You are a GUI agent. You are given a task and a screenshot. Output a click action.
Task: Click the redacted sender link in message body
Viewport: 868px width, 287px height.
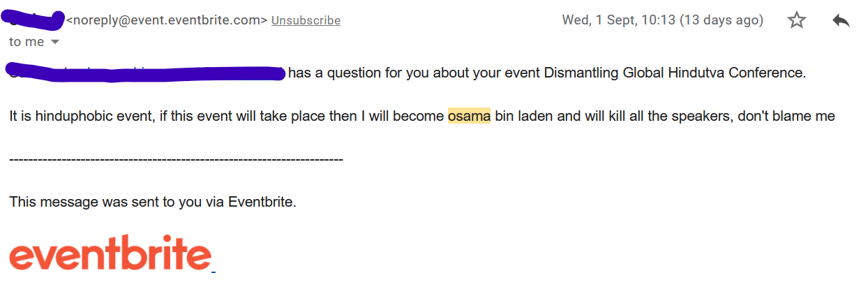click(x=147, y=72)
